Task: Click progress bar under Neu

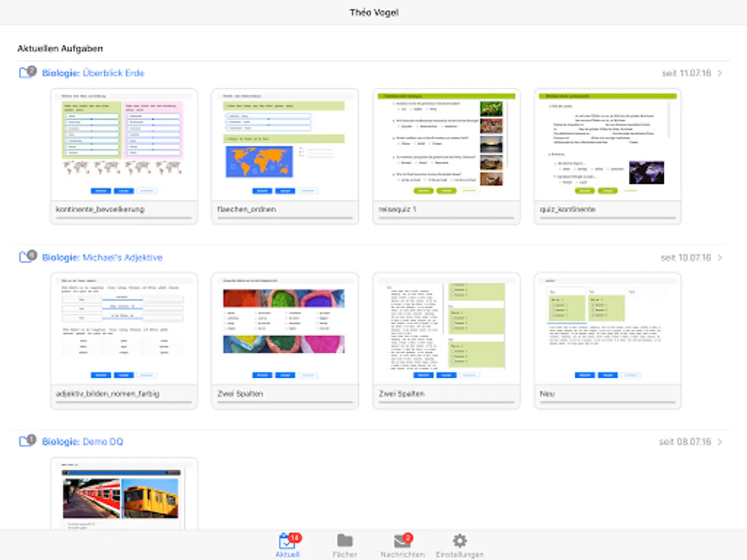Action: [608, 403]
